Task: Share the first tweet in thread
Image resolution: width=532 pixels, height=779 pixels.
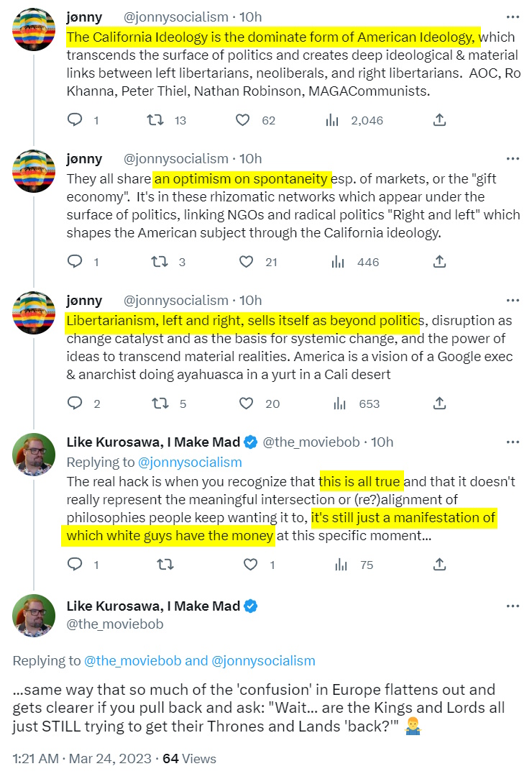Action: [x=440, y=120]
